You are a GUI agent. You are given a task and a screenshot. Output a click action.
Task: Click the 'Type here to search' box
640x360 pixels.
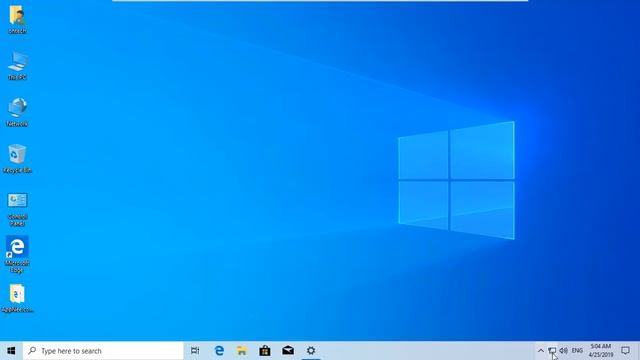coord(103,351)
